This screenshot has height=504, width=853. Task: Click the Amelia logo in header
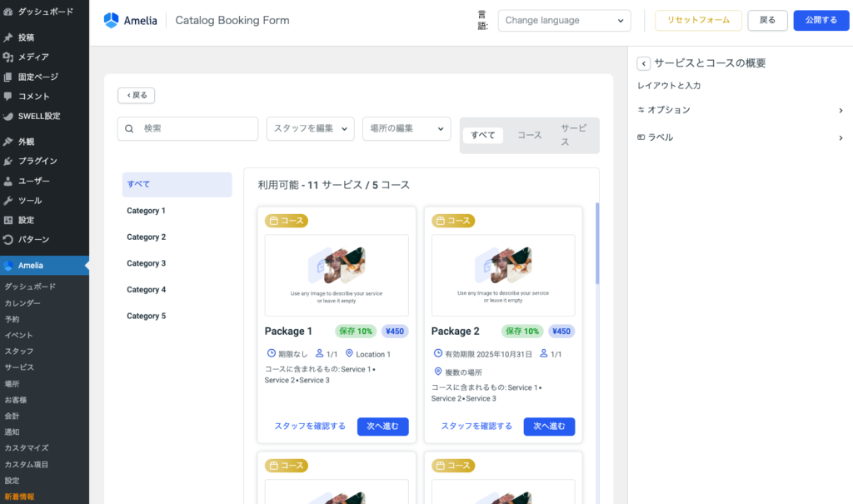coord(128,20)
